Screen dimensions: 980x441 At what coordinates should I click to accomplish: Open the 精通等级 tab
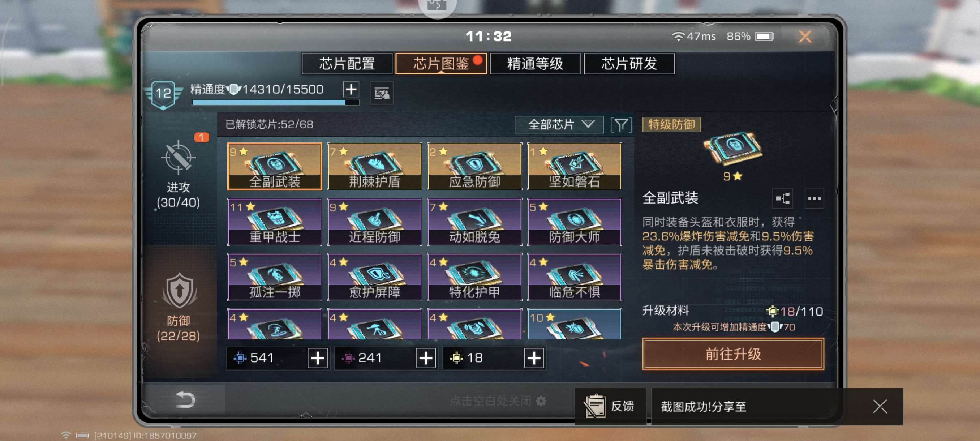(535, 64)
